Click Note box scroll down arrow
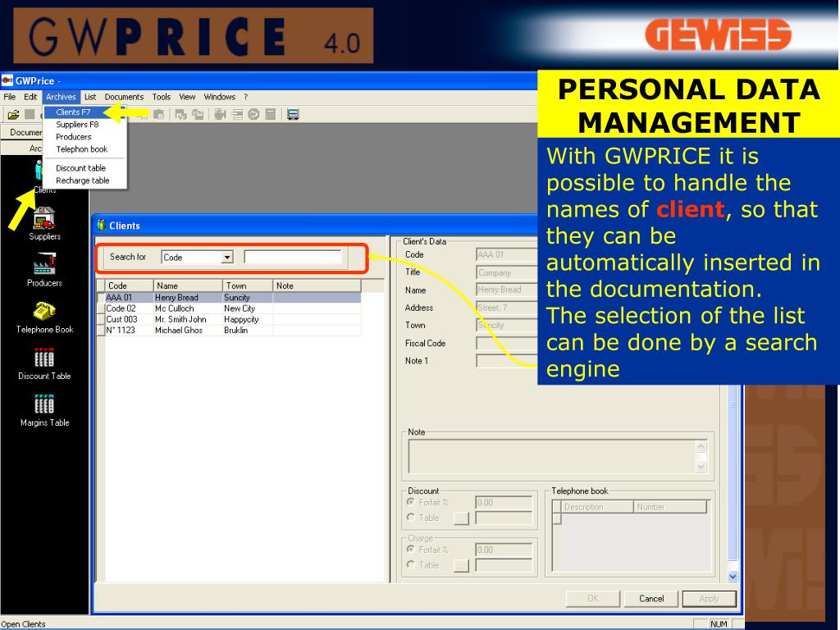The image size is (840, 630). tap(701, 467)
